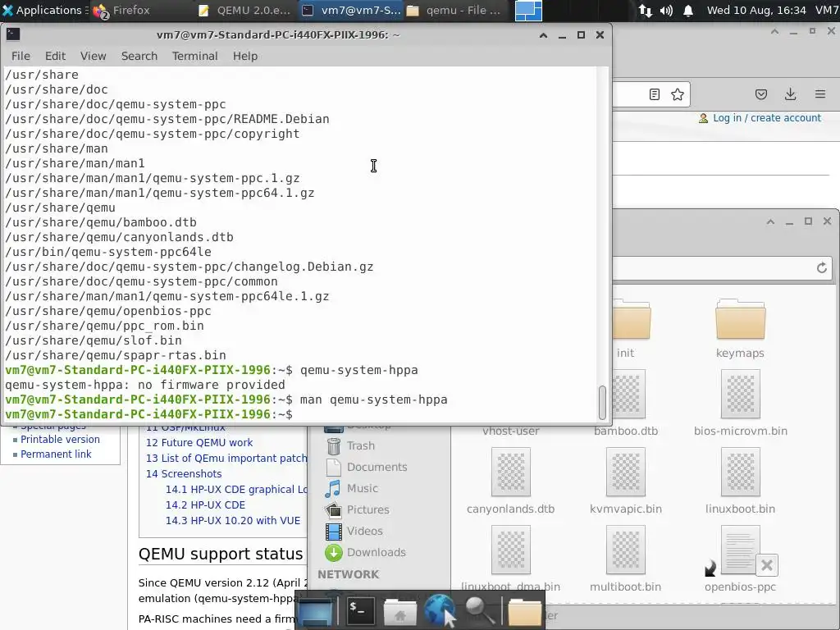The width and height of the screenshot is (840, 630).
Task: Open the dock application finder magnifier
Action: coord(480,611)
